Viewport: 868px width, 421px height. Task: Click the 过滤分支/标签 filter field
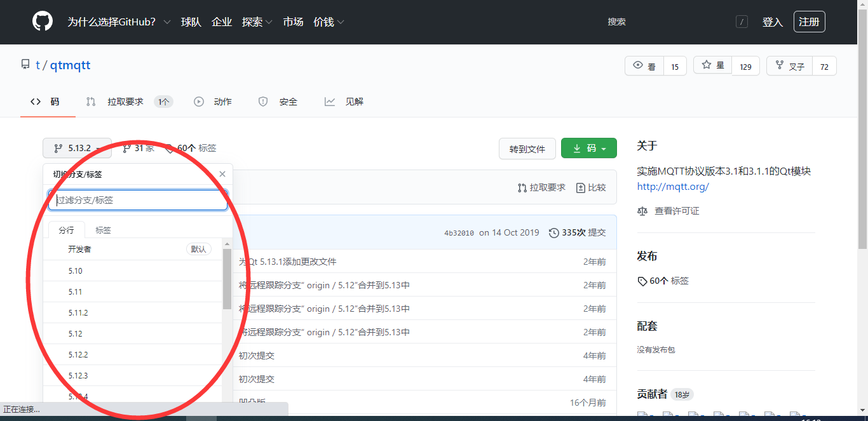click(138, 200)
